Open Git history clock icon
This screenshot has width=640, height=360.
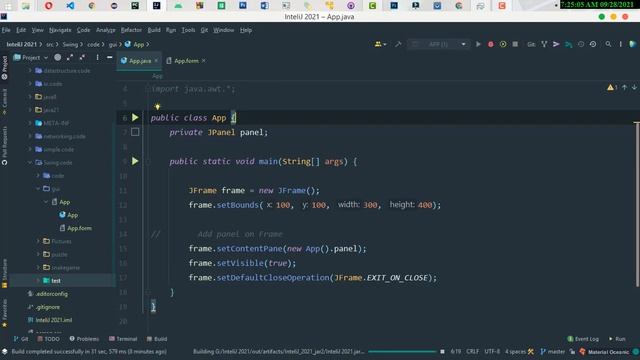(581, 44)
